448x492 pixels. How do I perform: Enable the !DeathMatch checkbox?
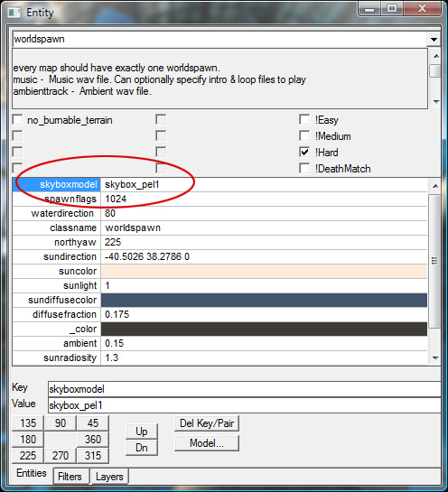click(304, 168)
